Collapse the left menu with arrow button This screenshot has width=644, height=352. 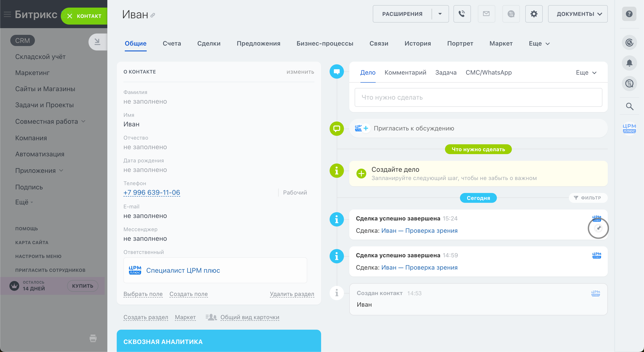(97, 42)
